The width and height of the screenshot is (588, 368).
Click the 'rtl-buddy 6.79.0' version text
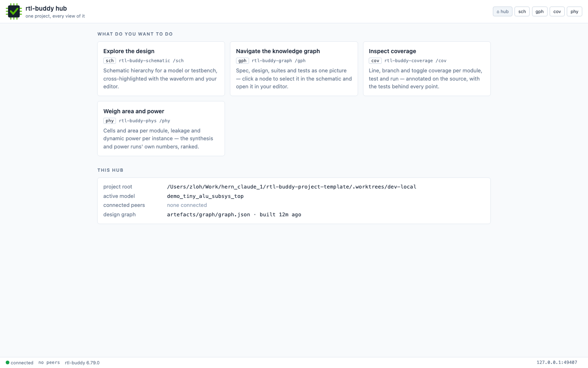pos(82,363)
